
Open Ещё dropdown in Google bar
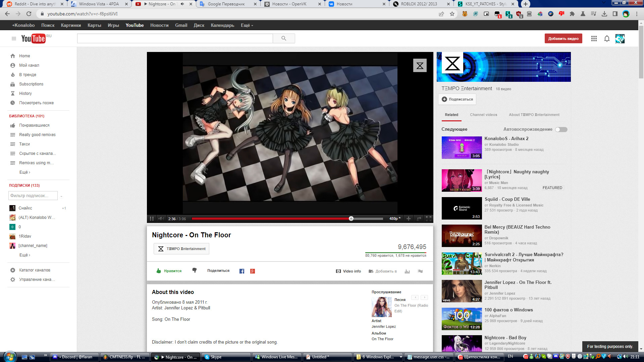247,25
